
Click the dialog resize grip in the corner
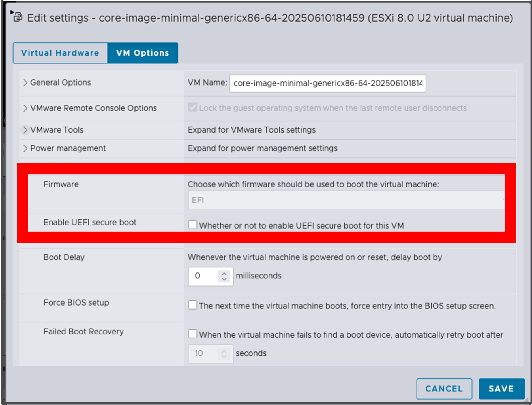click(526, 400)
